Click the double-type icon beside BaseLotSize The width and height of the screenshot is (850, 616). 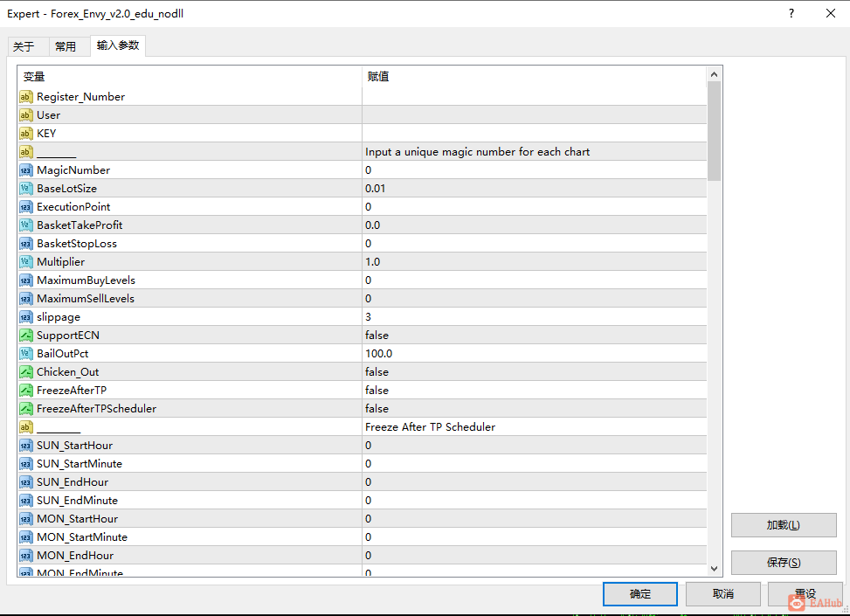[26, 189]
